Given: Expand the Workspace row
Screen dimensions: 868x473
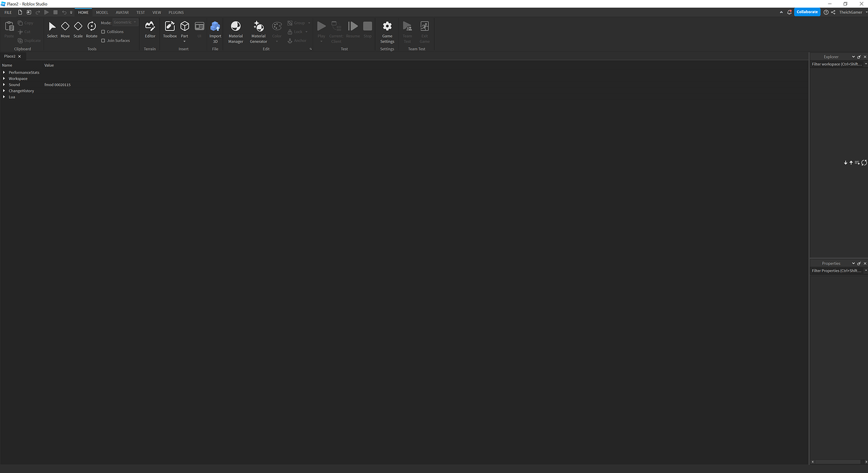Looking at the screenshot, I should (4, 79).
